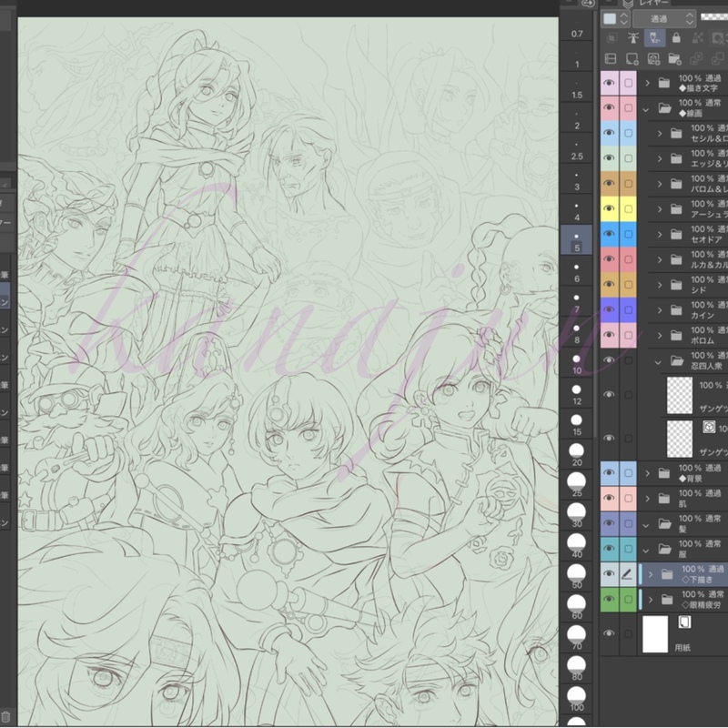Viewport: 728px width, 728px height.
Task: Open the palette color dropdown beside 通過
Action: coord(615,19)
